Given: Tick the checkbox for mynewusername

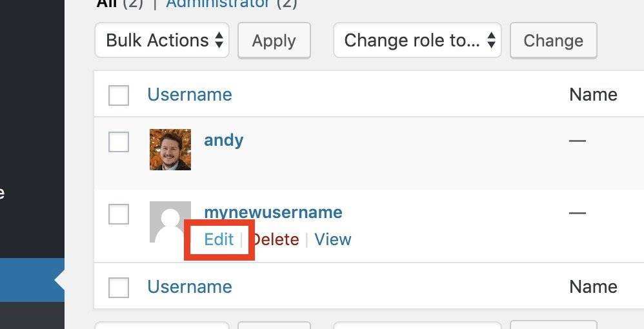Looking at the screenshot, I should click(x=119, y=214).
